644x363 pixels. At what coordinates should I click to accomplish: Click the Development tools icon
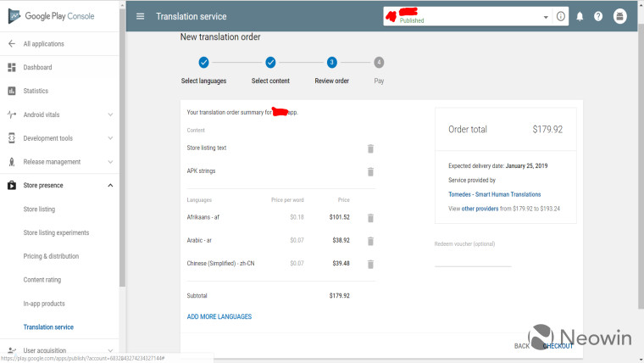(x=12, y=138)
